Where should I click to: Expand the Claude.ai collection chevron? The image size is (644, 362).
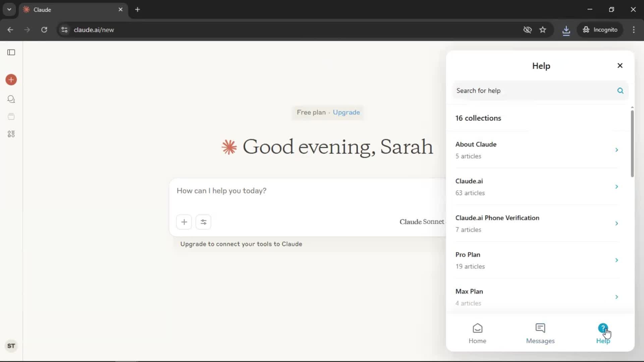pyautogui.click(x=616, y=187)
